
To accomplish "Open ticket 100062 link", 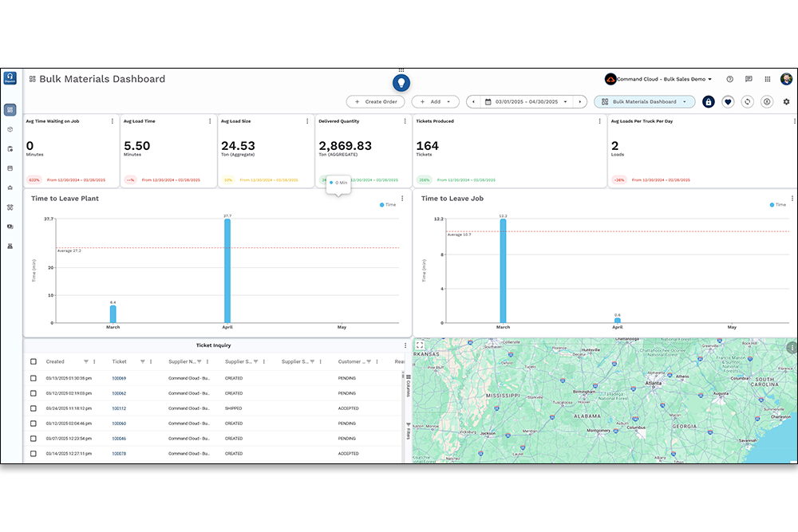I will coord(119,393).
